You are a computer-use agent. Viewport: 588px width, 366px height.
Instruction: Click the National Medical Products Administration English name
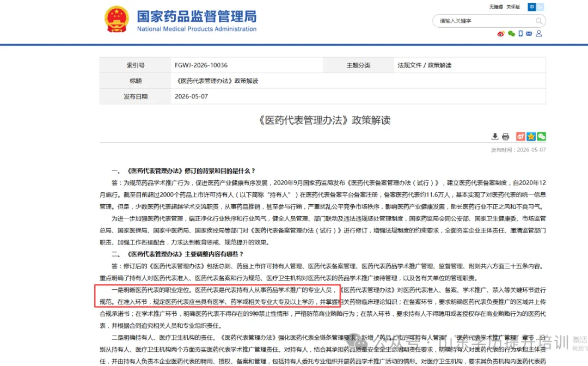pyautogui.click(x=197, y=29)
